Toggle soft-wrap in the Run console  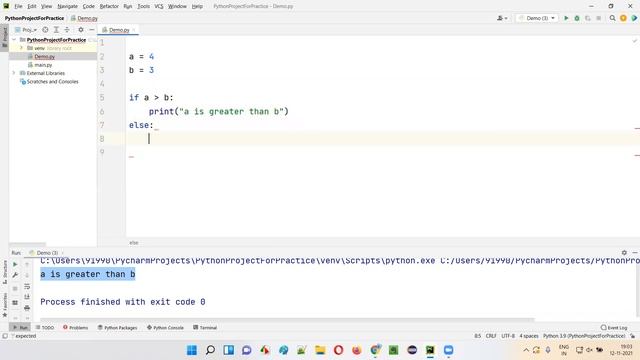pos(27,287)
